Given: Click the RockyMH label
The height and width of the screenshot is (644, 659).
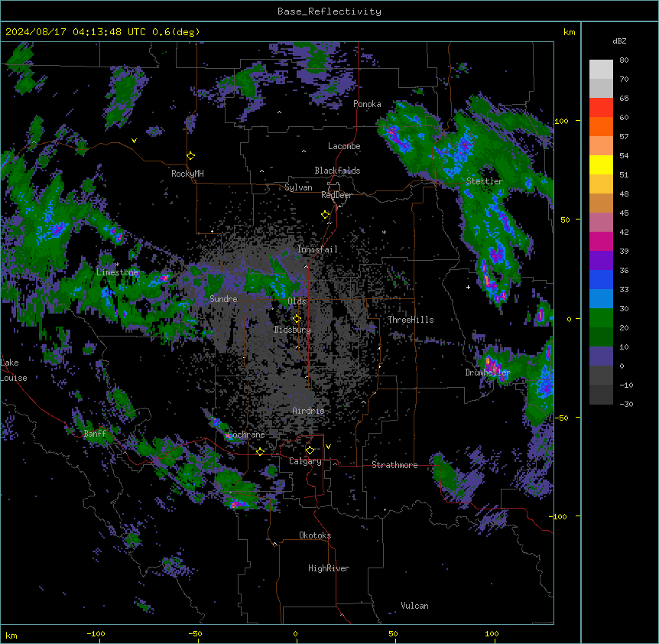Looking at the screenshot, I should click(187, 173).
